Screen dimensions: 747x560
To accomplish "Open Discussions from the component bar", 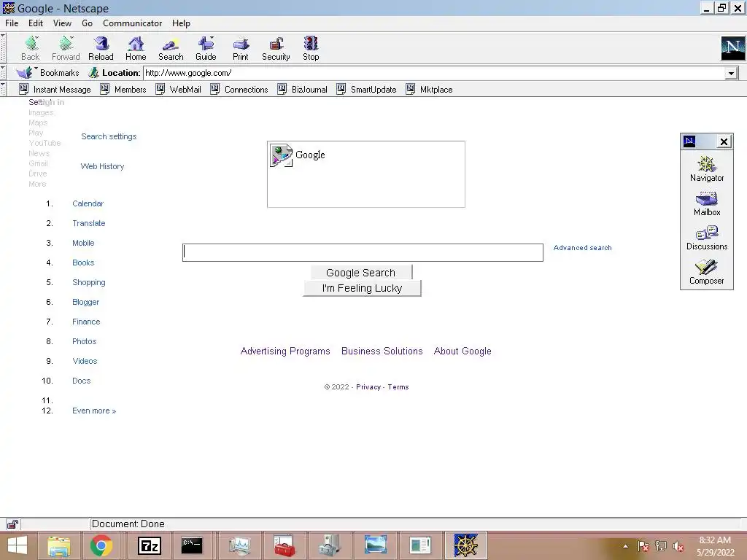I will point(706,238).
